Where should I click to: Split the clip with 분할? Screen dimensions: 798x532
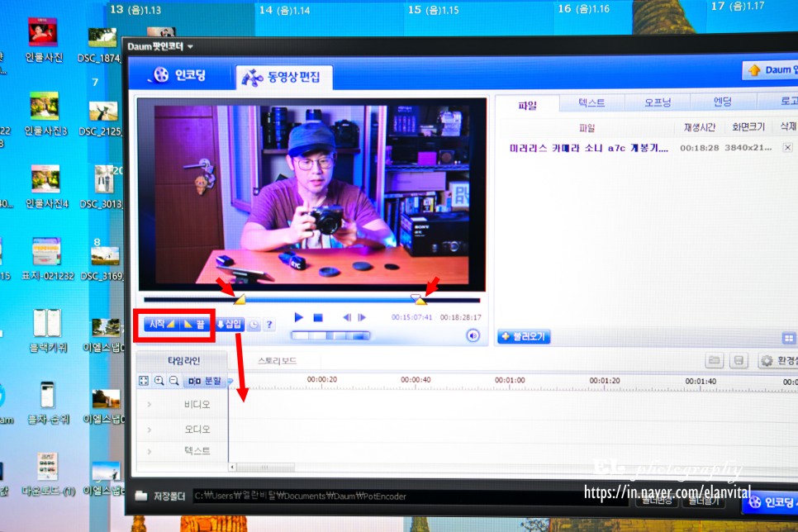[205, 381]
